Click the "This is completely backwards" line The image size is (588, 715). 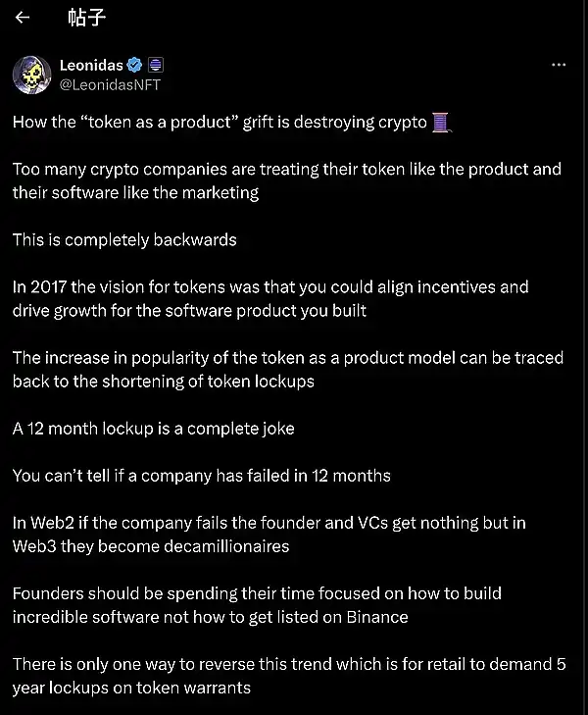[124, 239]
